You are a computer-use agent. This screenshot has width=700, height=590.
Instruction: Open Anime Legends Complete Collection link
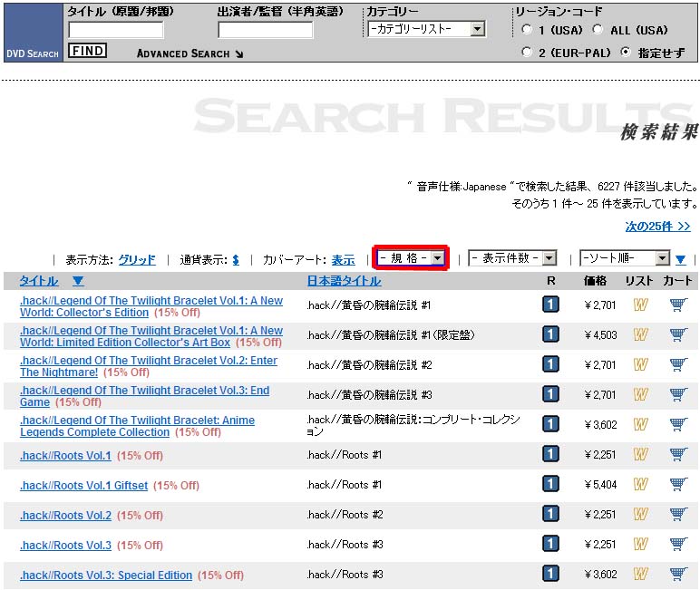[x=138, y=426]
